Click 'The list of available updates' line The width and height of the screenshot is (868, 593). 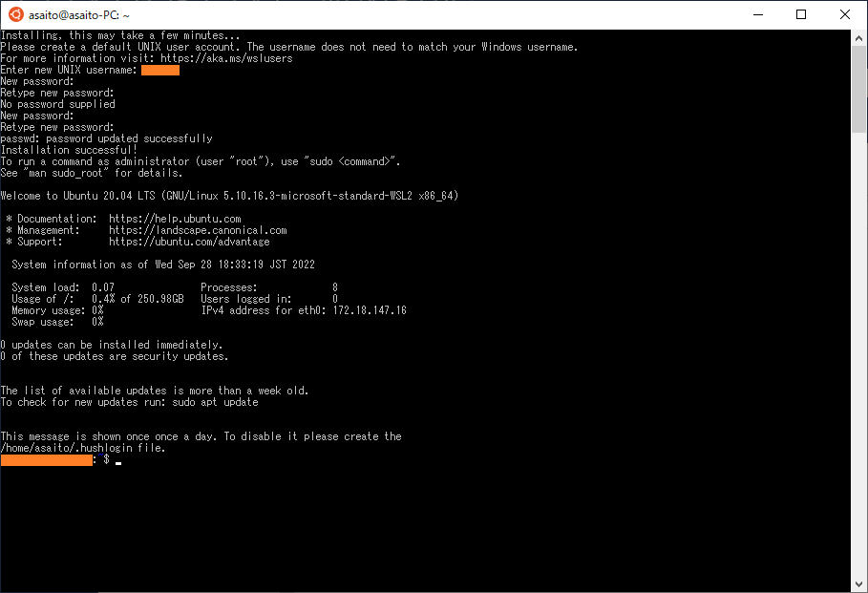pyautogui.click(x=155, y=391)
